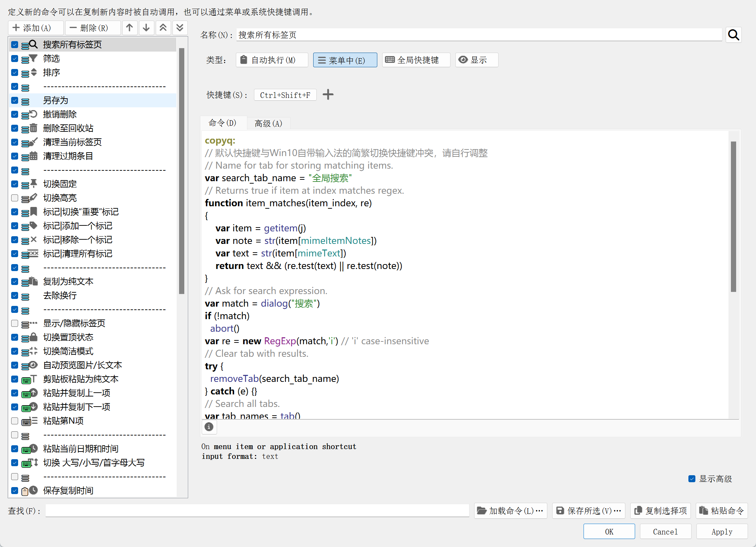Toggle the 全局快捷键 type button
This screenshot has width=756, height=547.
(416, 60)
